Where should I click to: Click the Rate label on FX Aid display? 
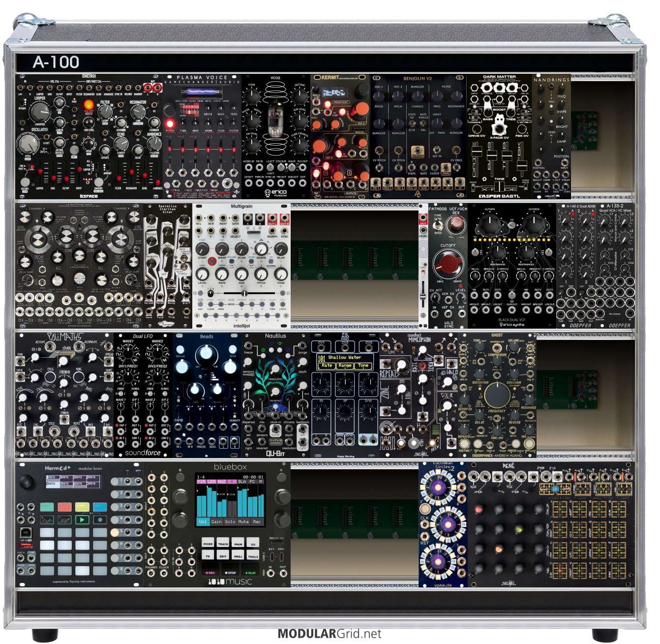tap(327, 366)
